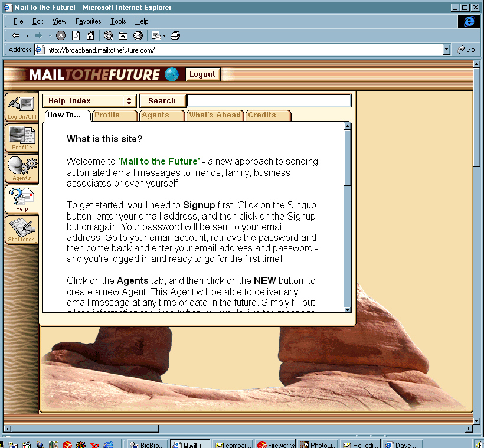Go to the browser Home page icon
This screenshot has height=448, width=484.
[90, 35]
